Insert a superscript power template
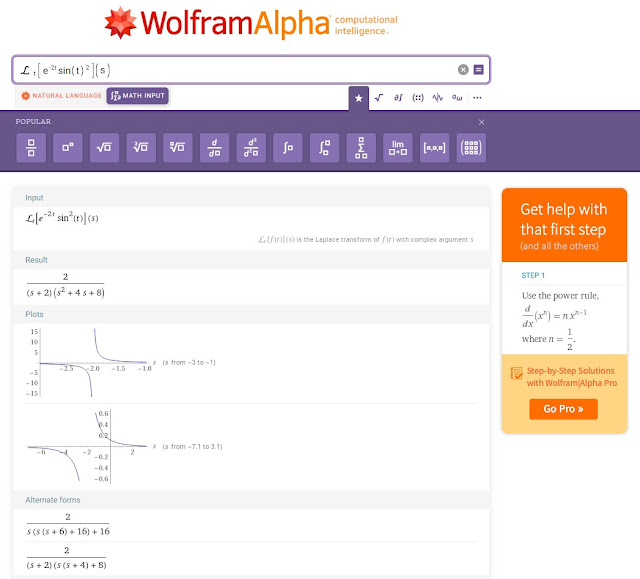The height and width of the screenshot is (579, 640). coord(68,148)
